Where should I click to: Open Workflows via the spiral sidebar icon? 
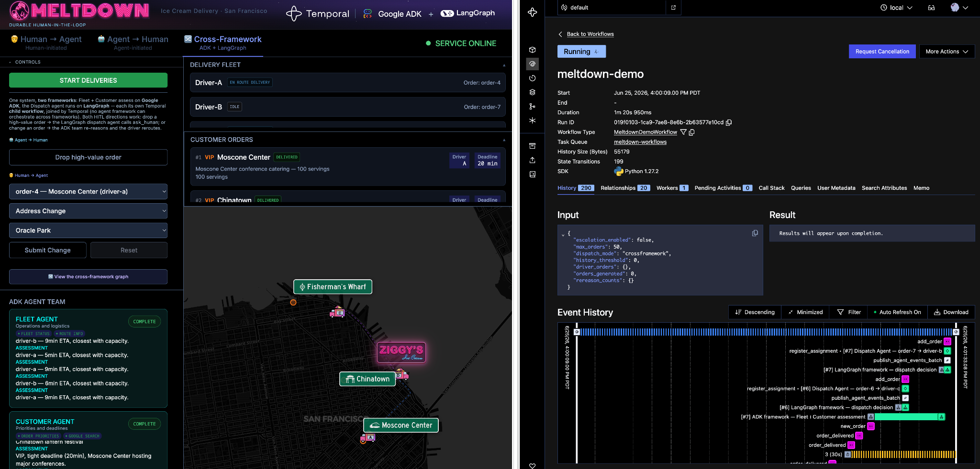[x=532, y=64]
